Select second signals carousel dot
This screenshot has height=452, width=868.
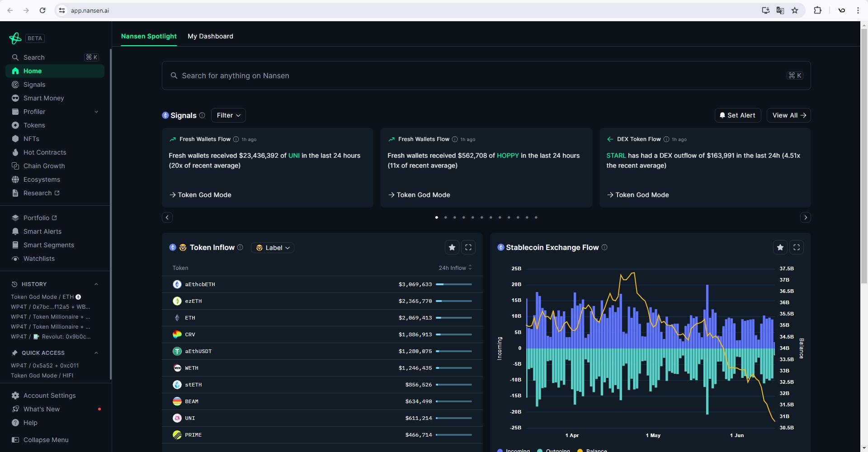(x=446, y=217)
